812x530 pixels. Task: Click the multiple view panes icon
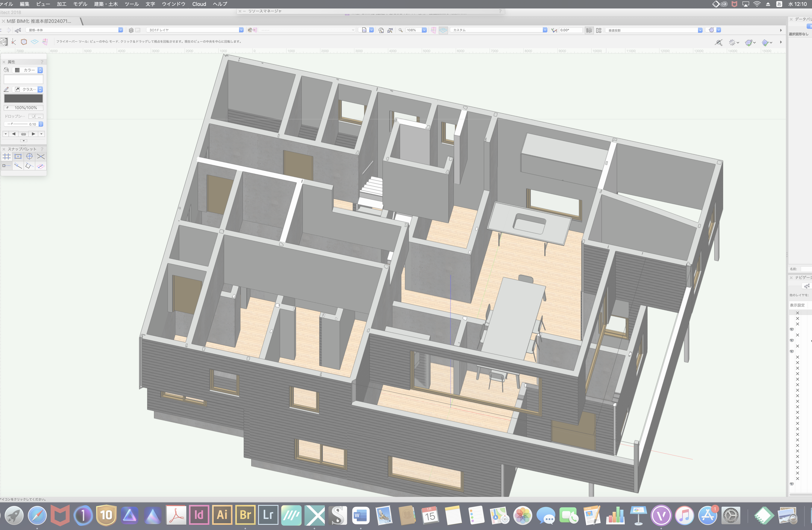(599, 30)
